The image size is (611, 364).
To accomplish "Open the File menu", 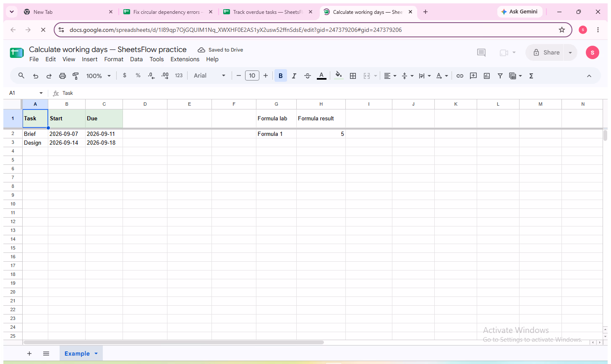I will pos(34,59).
